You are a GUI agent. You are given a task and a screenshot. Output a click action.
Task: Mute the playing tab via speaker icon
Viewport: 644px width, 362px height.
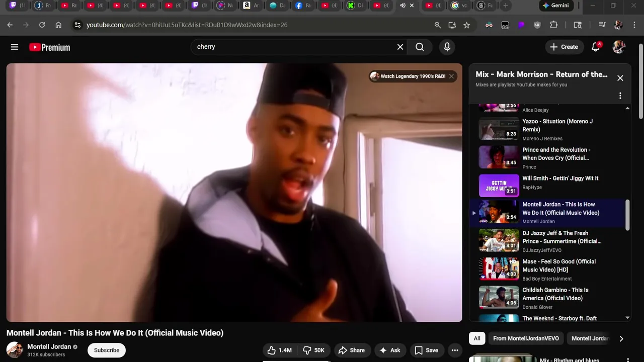click(x=403, y=6)
